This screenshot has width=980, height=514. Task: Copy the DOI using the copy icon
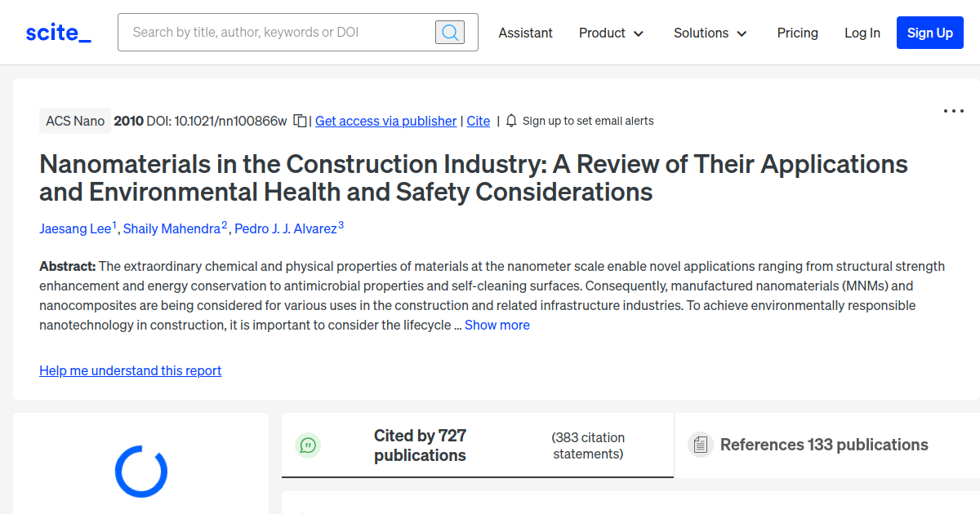click(x=301, y=121)
